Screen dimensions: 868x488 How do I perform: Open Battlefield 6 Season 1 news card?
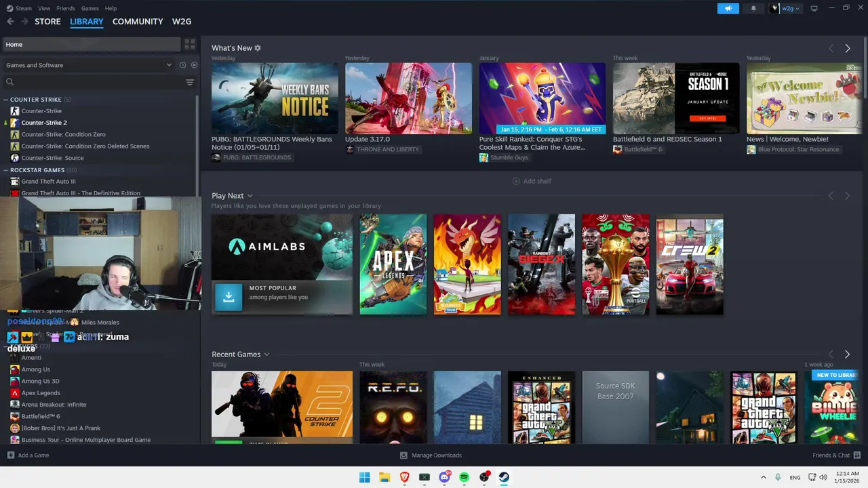tap(676, 98)
